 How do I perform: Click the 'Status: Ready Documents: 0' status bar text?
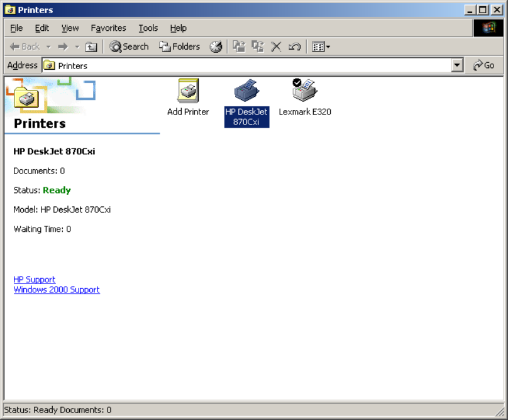click(x=58, y=410)
